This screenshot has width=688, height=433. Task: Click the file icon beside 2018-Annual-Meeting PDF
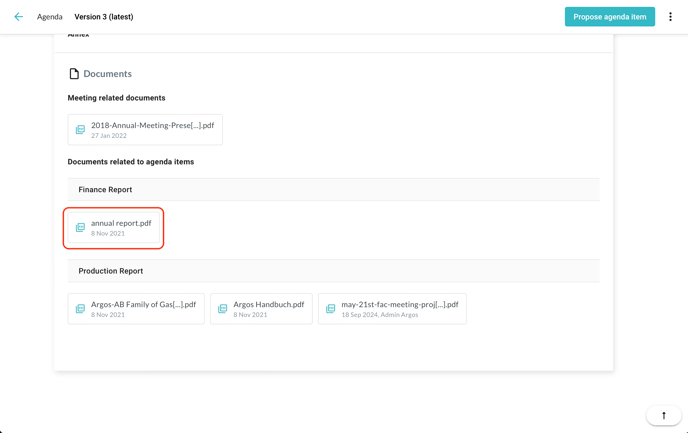[x=80, y=130]
